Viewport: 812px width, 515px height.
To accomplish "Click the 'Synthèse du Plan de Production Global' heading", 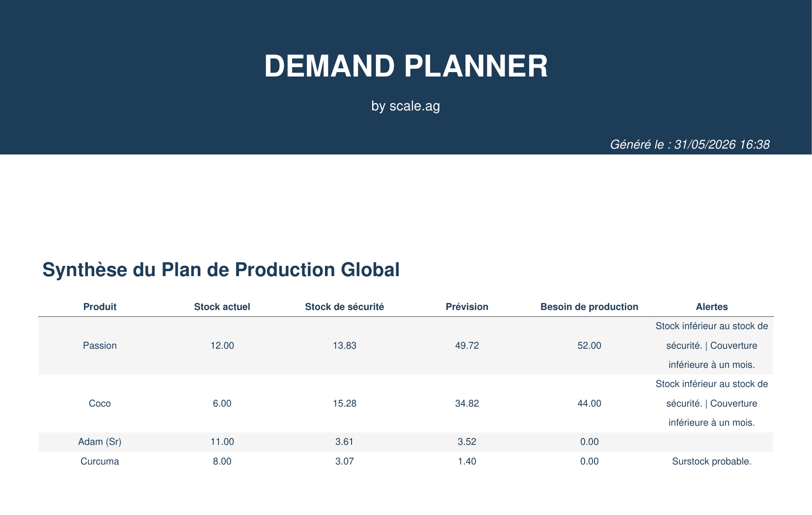I will coord(221,270).
